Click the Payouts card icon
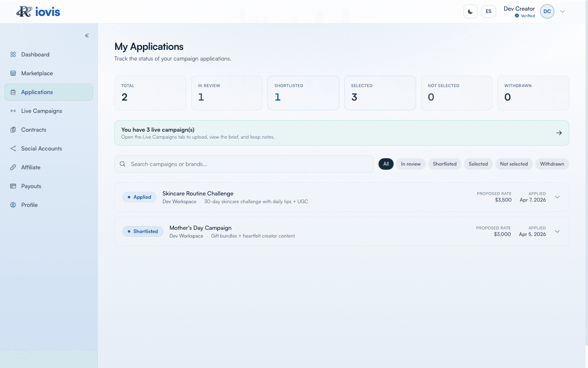 [13, 186]
